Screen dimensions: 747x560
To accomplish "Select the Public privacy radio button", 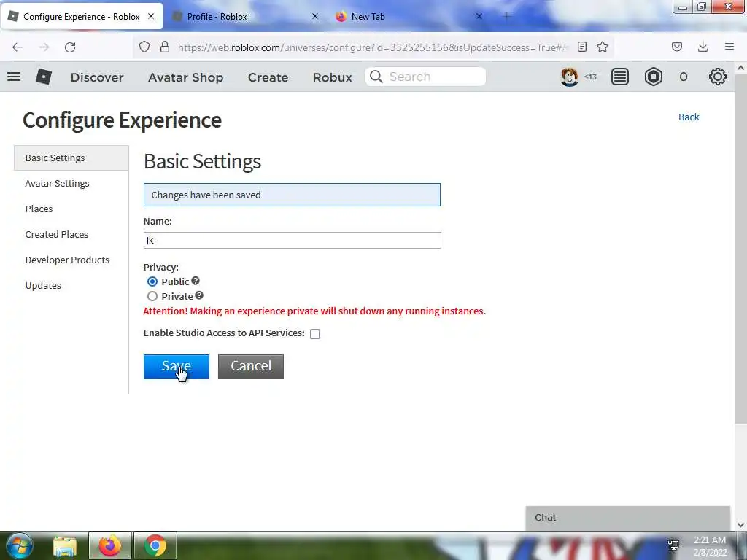I will [x=152, y=281].
